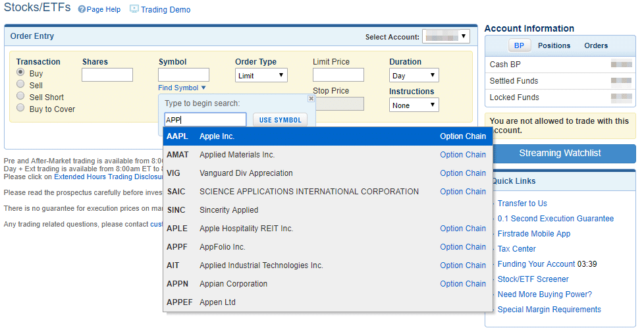Open the Instructions None dropdown
The image size is (644, 332).
tap(414, 105)
